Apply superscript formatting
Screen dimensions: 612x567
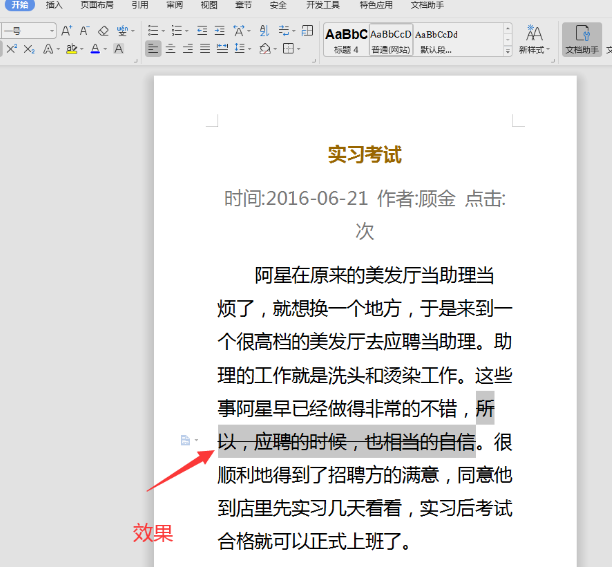point(12,49)
